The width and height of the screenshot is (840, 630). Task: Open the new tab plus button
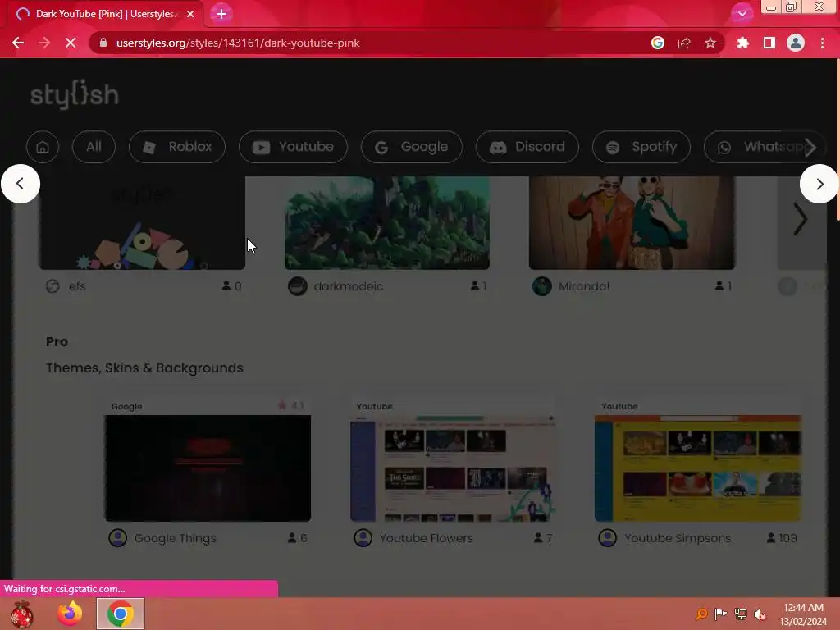pos(221,14)
